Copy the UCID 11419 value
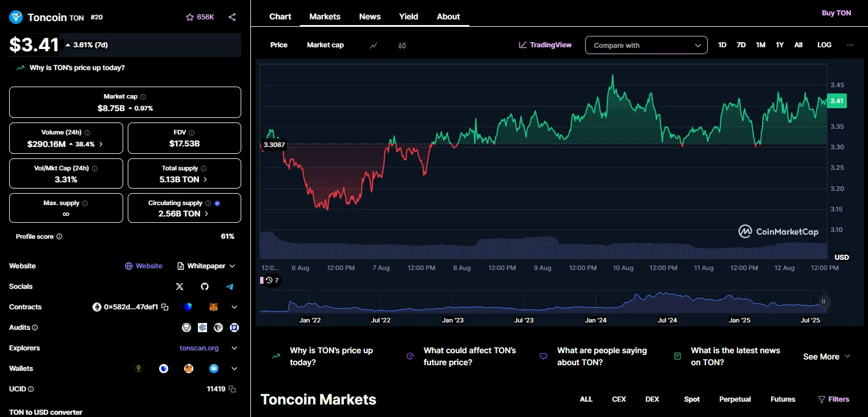Image resolution: width=868 pixels, height=417 pixels. point(232,389)
